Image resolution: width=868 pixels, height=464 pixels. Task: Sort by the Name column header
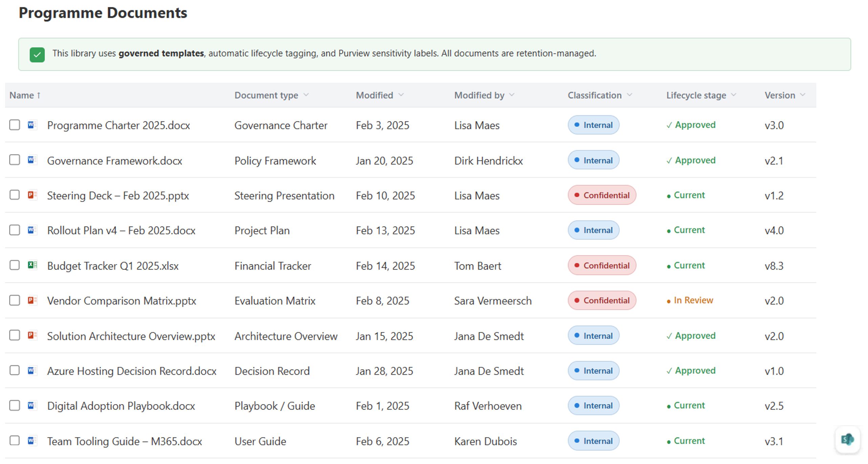tap(22, 95)
